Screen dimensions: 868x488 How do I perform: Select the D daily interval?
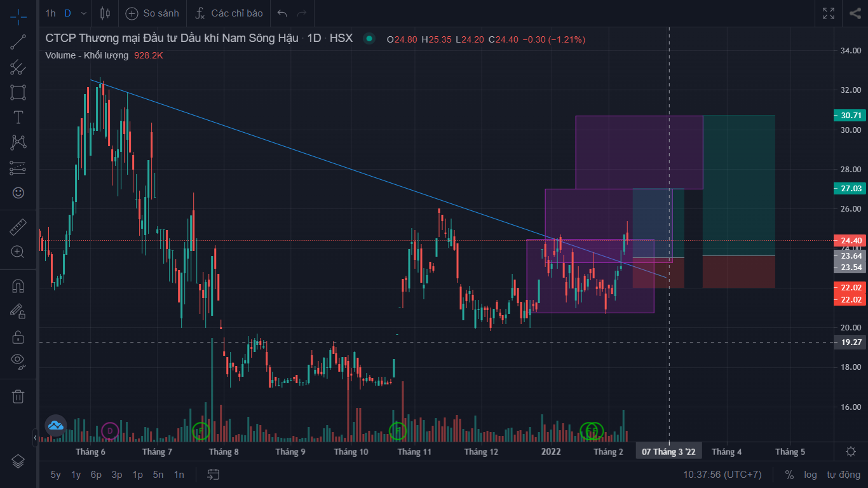(x=67, y=13)
